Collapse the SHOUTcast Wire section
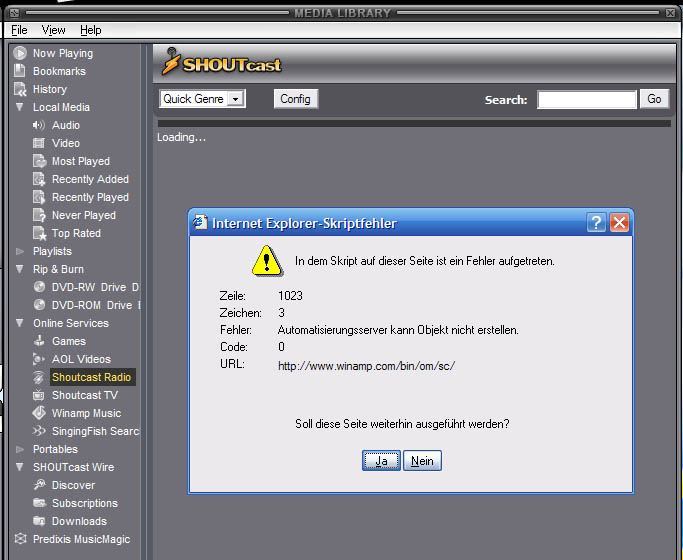683x560 pixels. click(20, 467)
